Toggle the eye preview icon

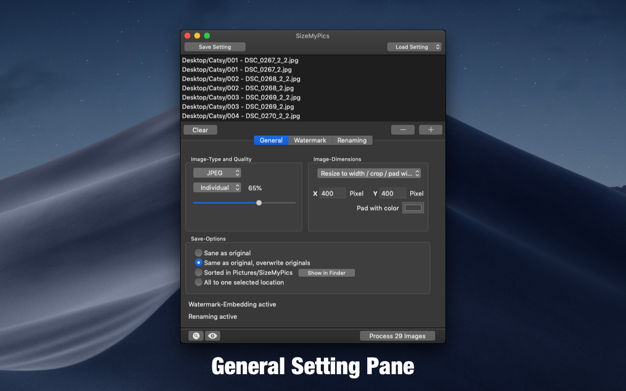pyautogui.click(x=212, y=336)
